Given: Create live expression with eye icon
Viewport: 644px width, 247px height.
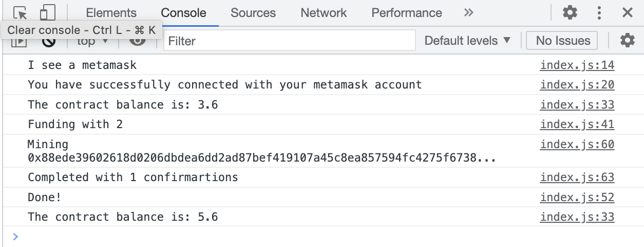Looking at the screenshot, I should (x=137, y=42).
